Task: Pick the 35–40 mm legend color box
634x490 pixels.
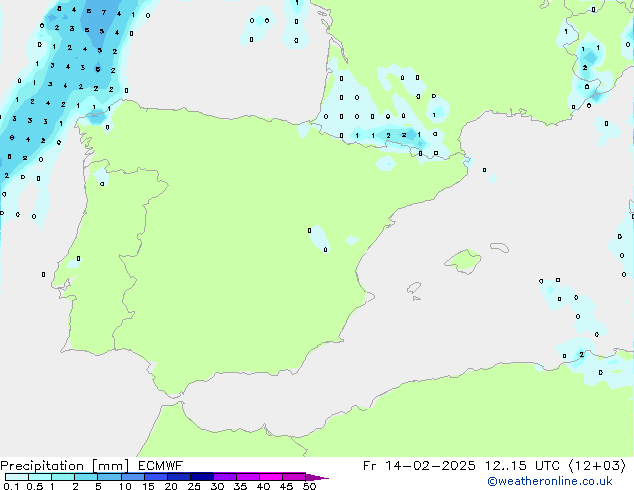Action: 248,477
